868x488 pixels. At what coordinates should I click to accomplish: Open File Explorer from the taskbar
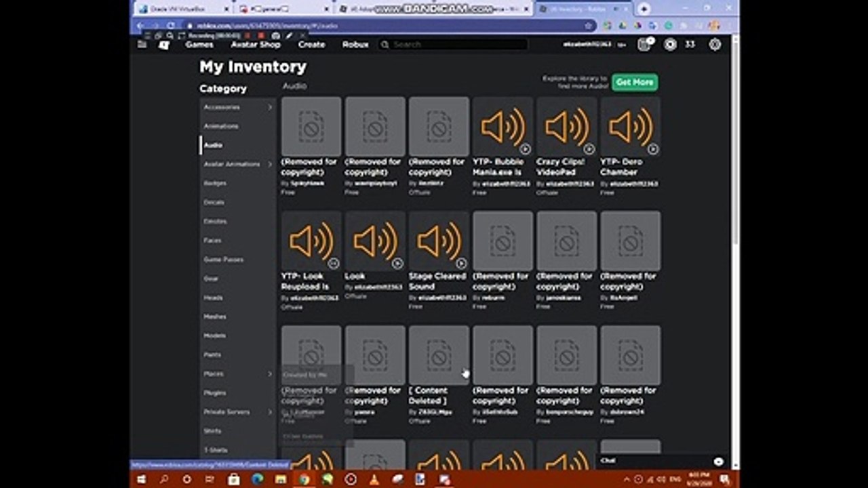pyautogui.click(x=281, y=479)
